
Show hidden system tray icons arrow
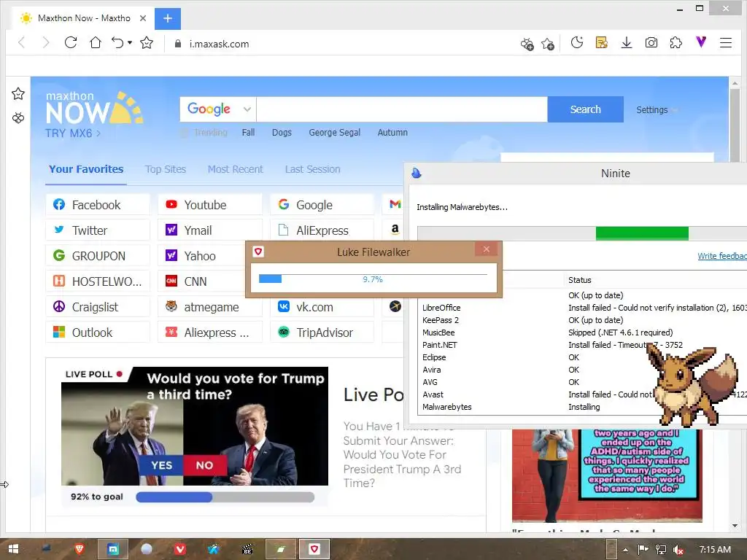click(x=625, y=550)
